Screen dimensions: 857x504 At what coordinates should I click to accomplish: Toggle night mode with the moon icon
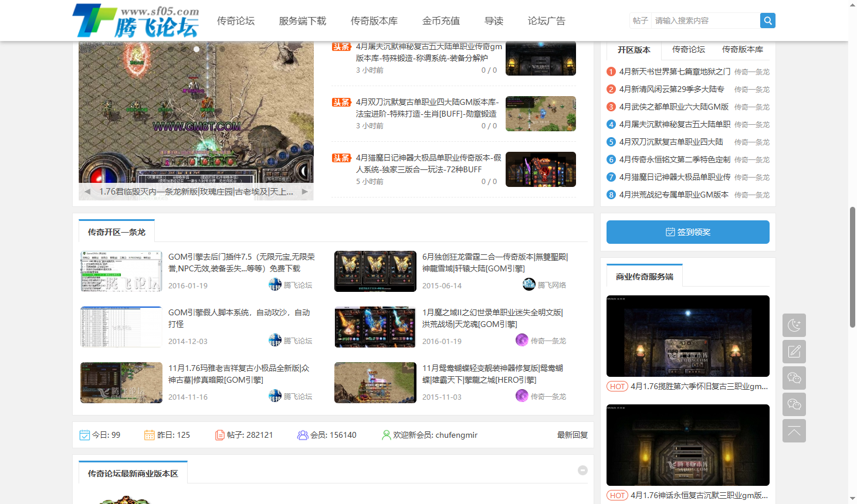coord(794,325)
